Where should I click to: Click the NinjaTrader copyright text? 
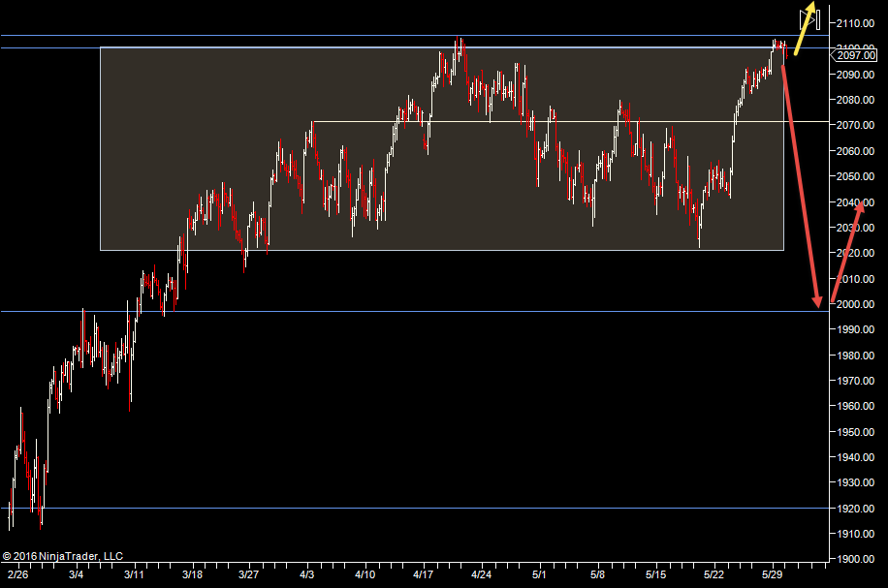pyautogui.click(x=63, y=556)
